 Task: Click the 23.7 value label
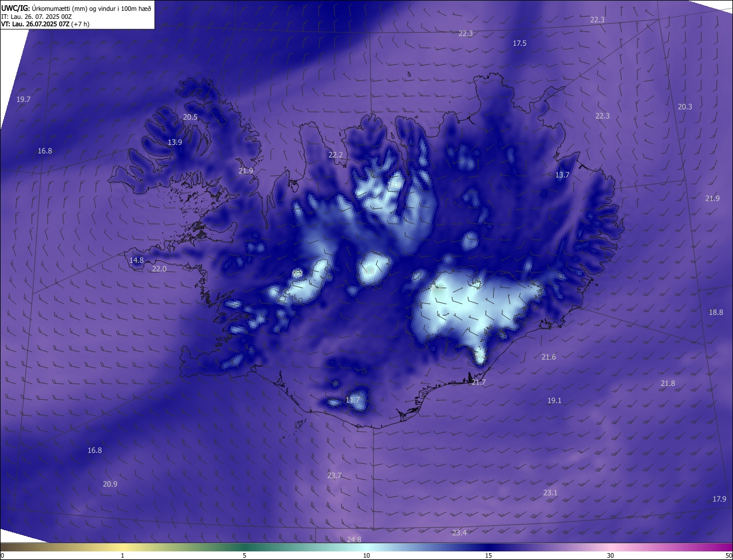point(334,475)
